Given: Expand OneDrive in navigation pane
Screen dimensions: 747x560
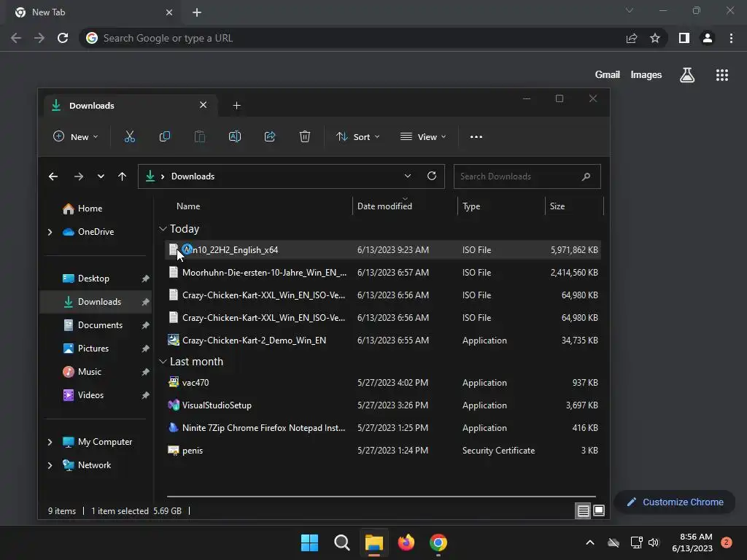Looking at the screenshot, I should coord(50,232).
